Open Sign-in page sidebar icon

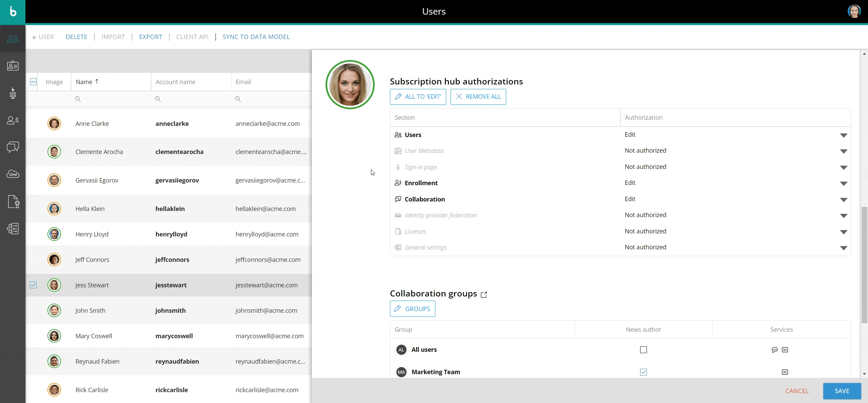(13, 93)
